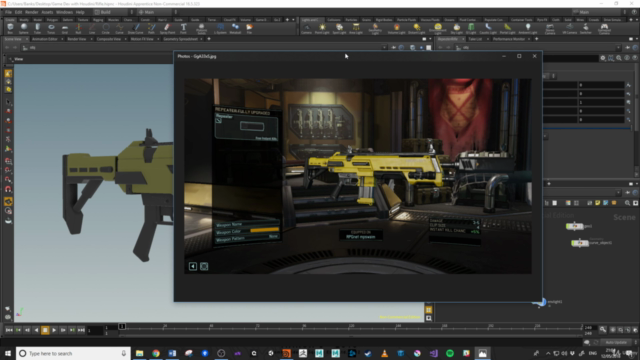Viewport: 640px width, 360px height.
Task: Add an Environment Light
Action: (x=438, y=29)
